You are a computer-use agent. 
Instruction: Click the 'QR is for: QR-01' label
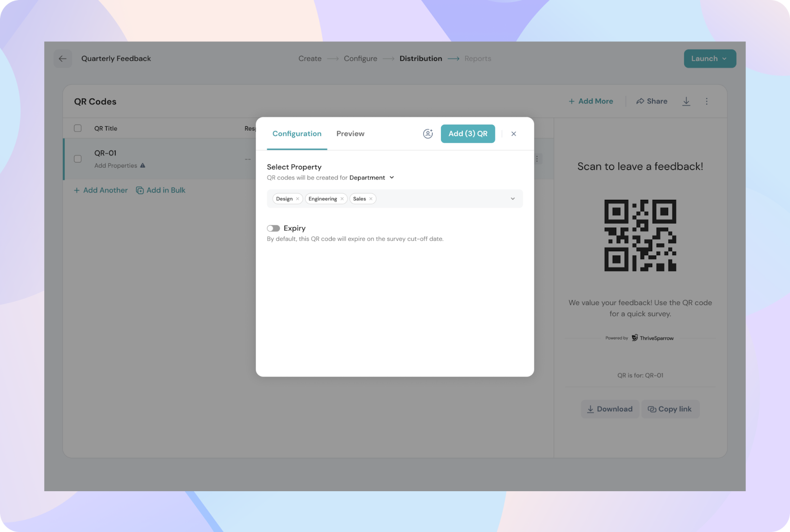(x=640, y=376)
